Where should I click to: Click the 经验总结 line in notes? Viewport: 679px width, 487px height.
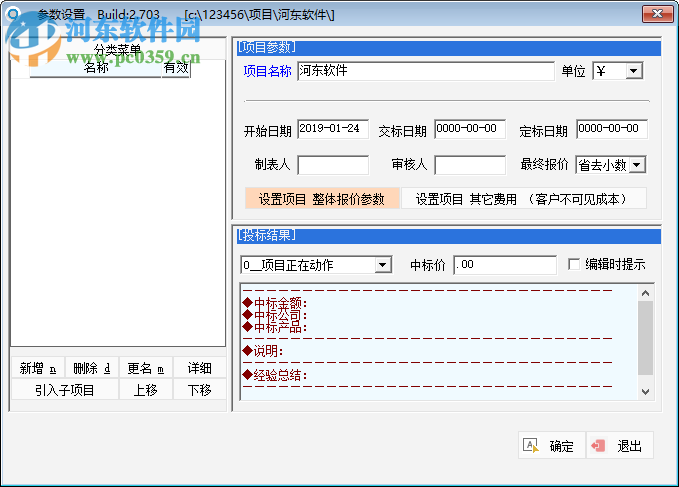pos(275,375)
